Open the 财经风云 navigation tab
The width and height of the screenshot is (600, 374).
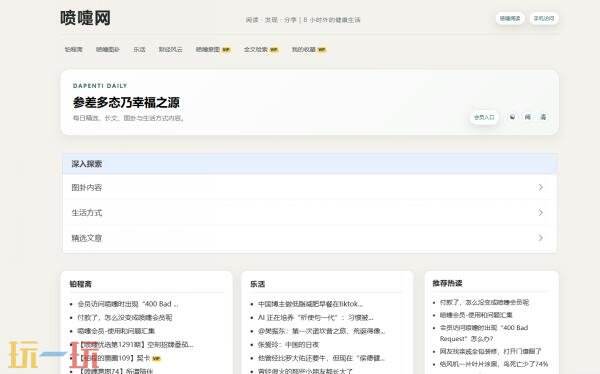171,49
